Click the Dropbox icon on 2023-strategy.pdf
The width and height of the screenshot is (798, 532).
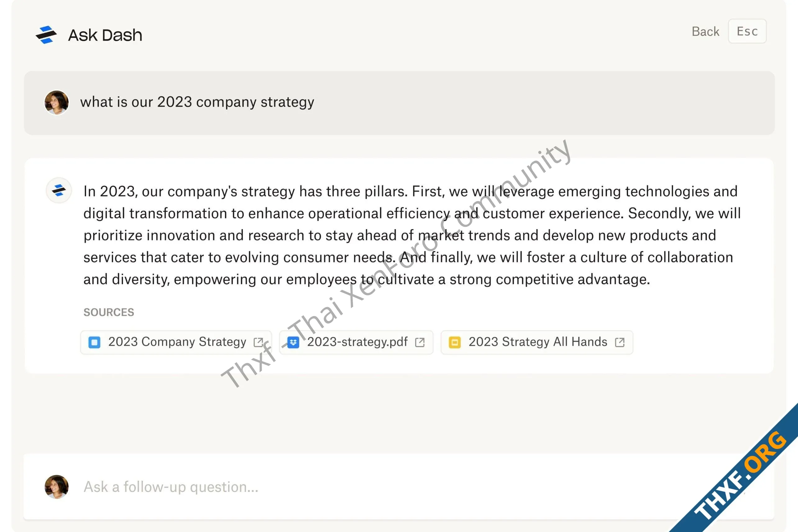pyautogui.click(x=293, y=342)
